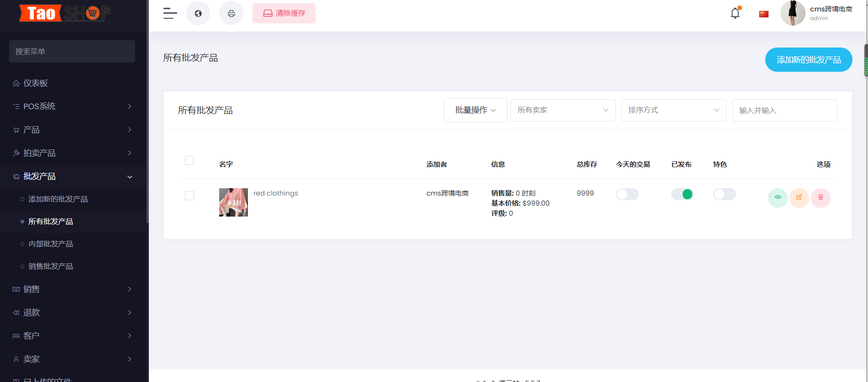This screenshot has width=868, height=382.
Task: Click the 添加新的批发产品 button
Action: tap(808, 60)
